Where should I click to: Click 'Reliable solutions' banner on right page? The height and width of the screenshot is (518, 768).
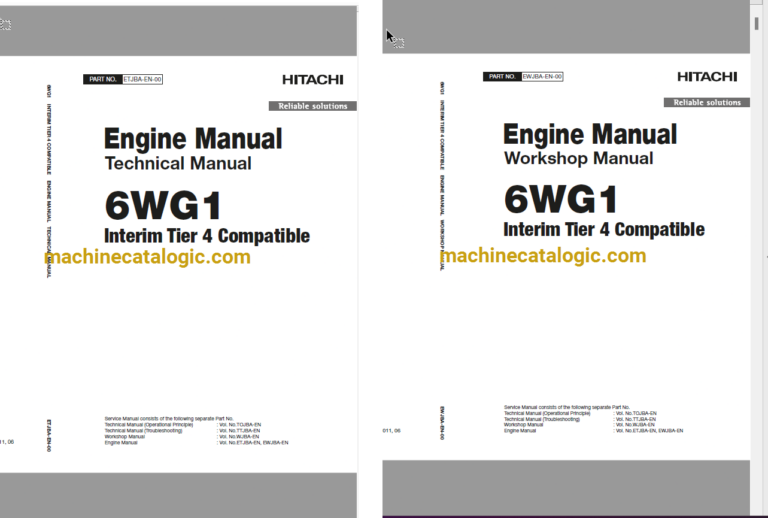point(707,102)
